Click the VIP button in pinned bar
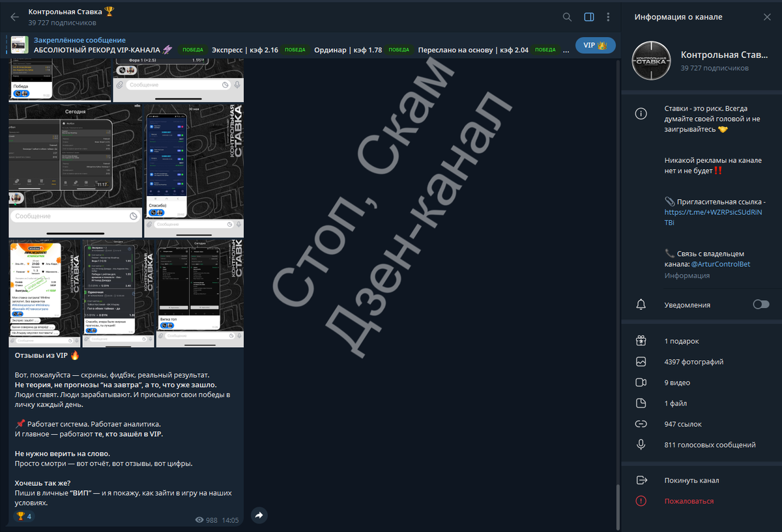This screenshot has height=532, width=782. click(x=596, y=45)
